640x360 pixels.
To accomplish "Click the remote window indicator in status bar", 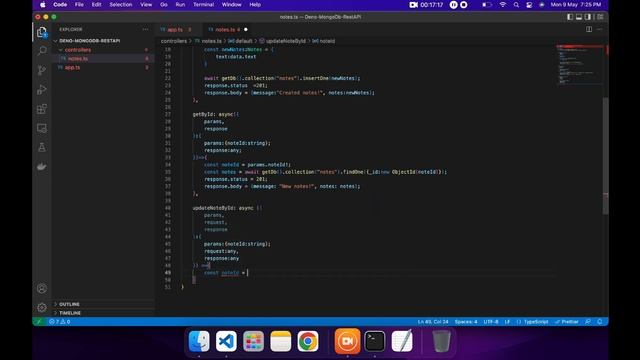I will (39, 322).
